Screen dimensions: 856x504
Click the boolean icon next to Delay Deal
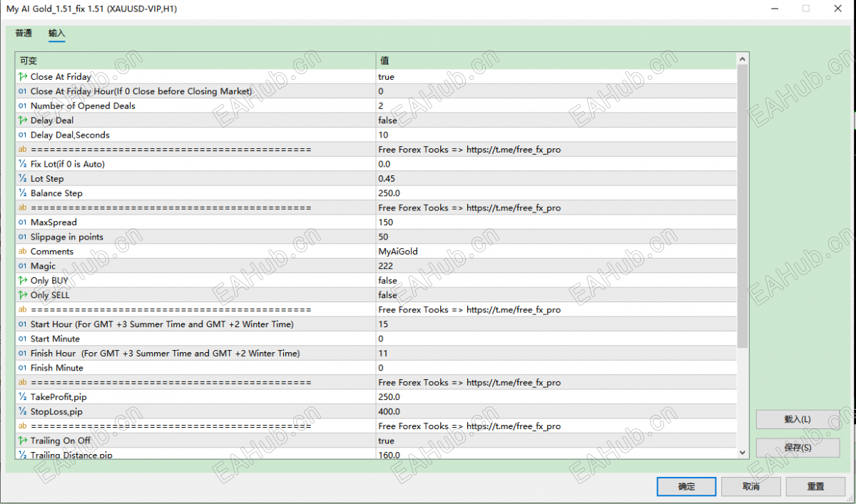click(x=23, y=120)
